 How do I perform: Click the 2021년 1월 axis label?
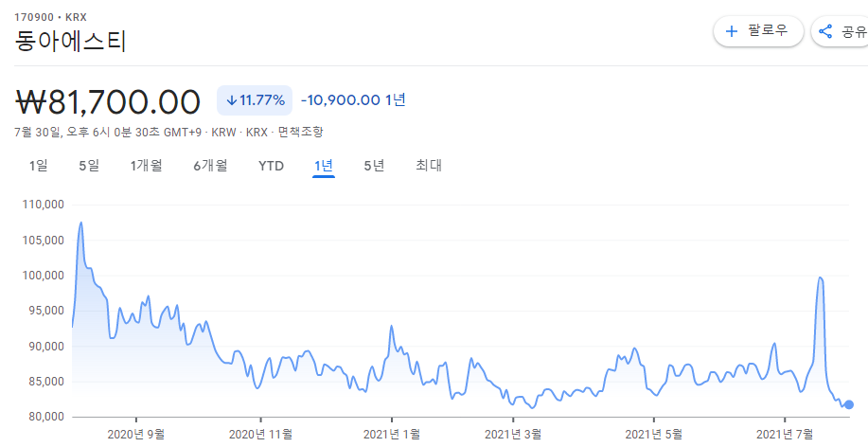[x=392, y=435]
